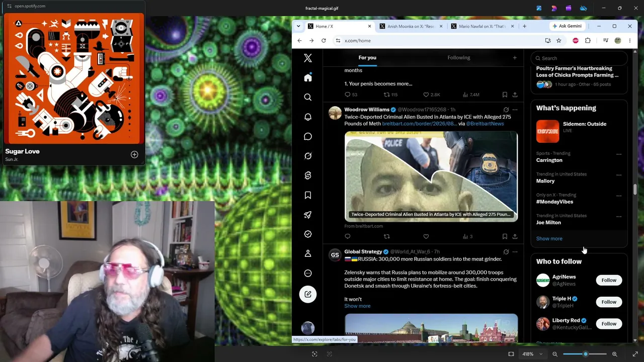The height and width of the screenshot is (362, 644).
Task: Expand Global Strategy post with Show more
Action: click(x=357, y=306)
